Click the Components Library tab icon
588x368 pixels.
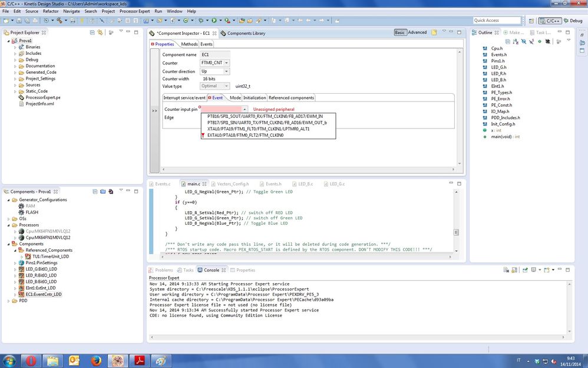click(x=223, y=34)
